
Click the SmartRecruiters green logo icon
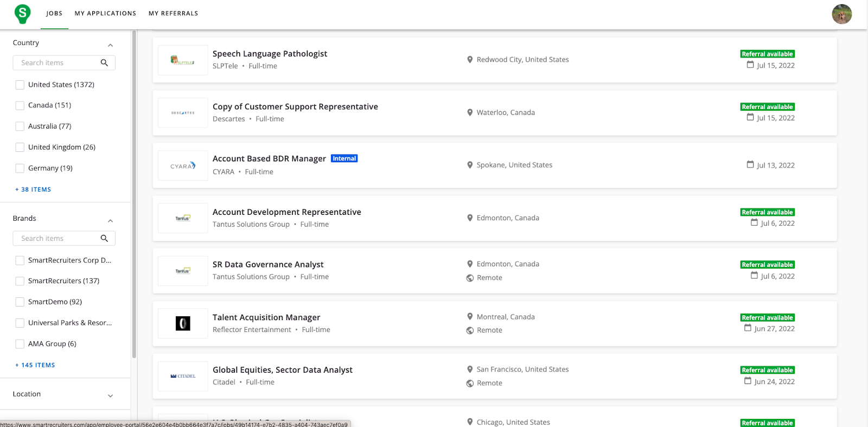[22, 14]
